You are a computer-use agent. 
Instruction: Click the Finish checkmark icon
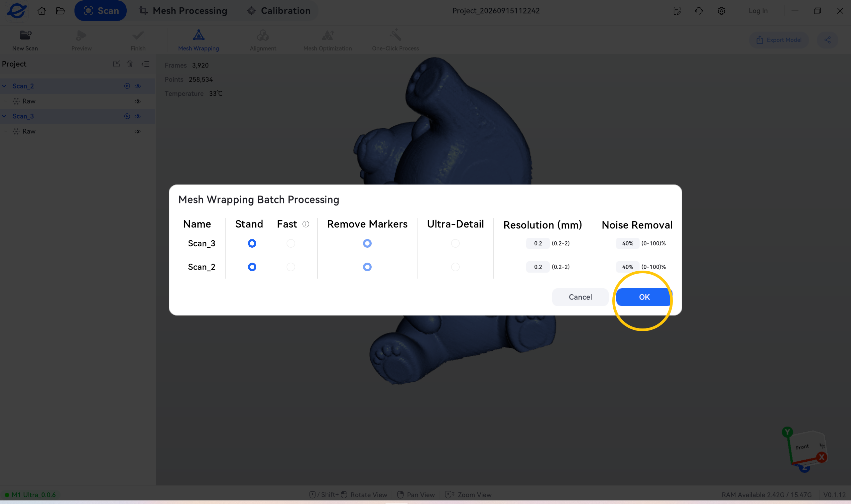tap(138, 35)
